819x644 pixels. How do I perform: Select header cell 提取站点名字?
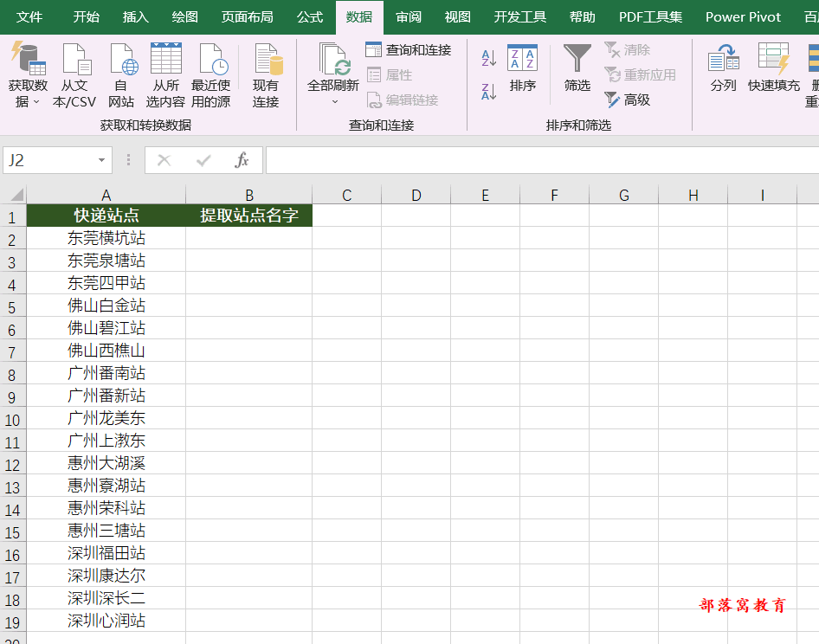pyautogui.click(x=249, y=216)
